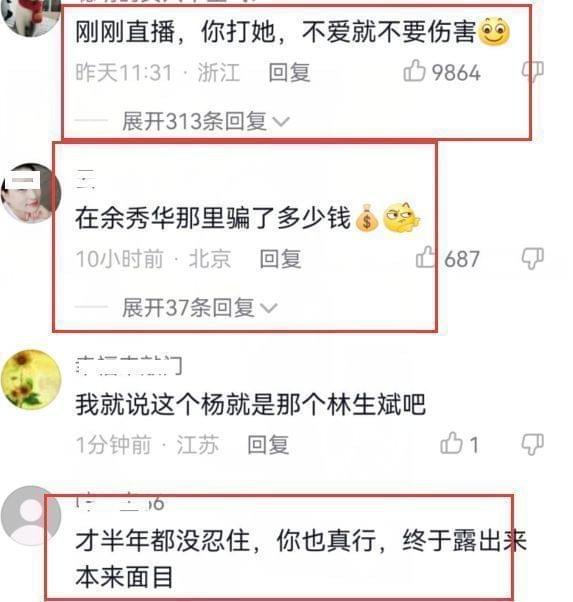Open the blurred username above the 林生斌 comment

129,365
